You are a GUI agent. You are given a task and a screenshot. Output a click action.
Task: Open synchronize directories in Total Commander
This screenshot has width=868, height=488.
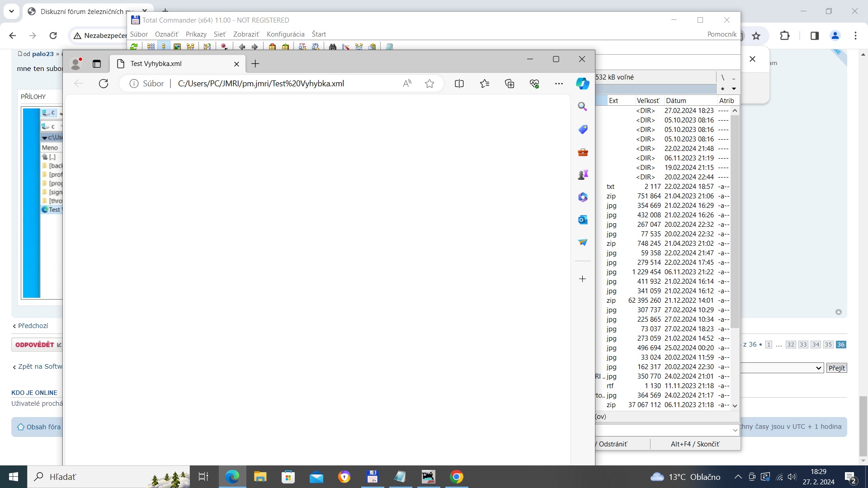359,47
